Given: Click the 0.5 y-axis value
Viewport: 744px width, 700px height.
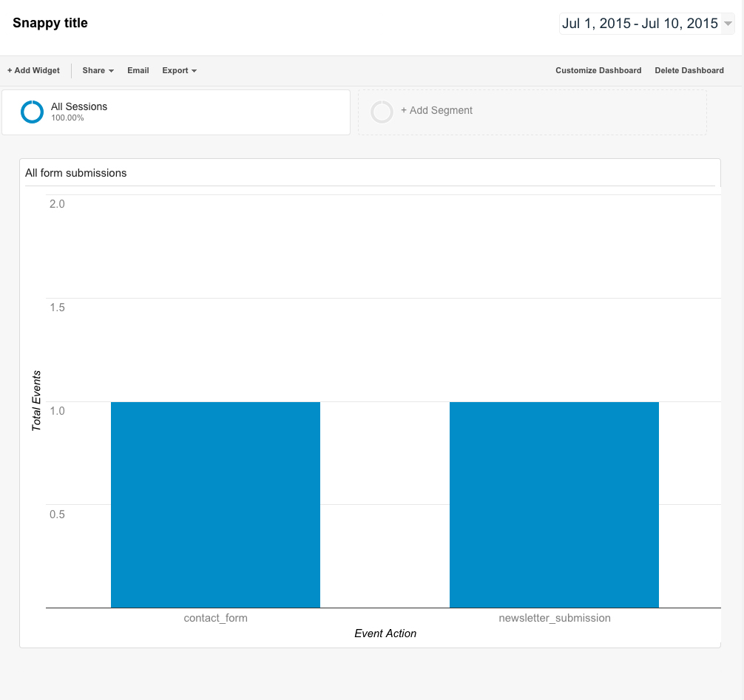Looking at the screenshot, I should click(57, 514).
